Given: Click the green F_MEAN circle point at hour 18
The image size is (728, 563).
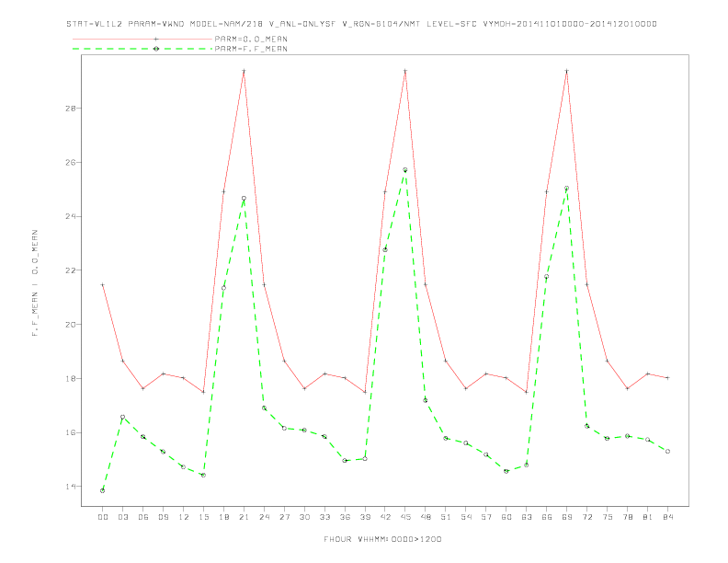Looking at the screenshot, I should tap(223, 288).
